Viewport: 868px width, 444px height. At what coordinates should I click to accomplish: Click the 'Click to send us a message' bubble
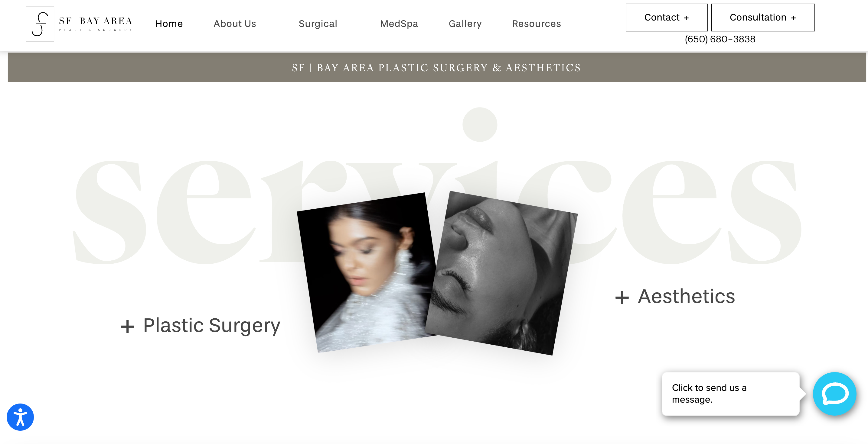tap(730, 394)
